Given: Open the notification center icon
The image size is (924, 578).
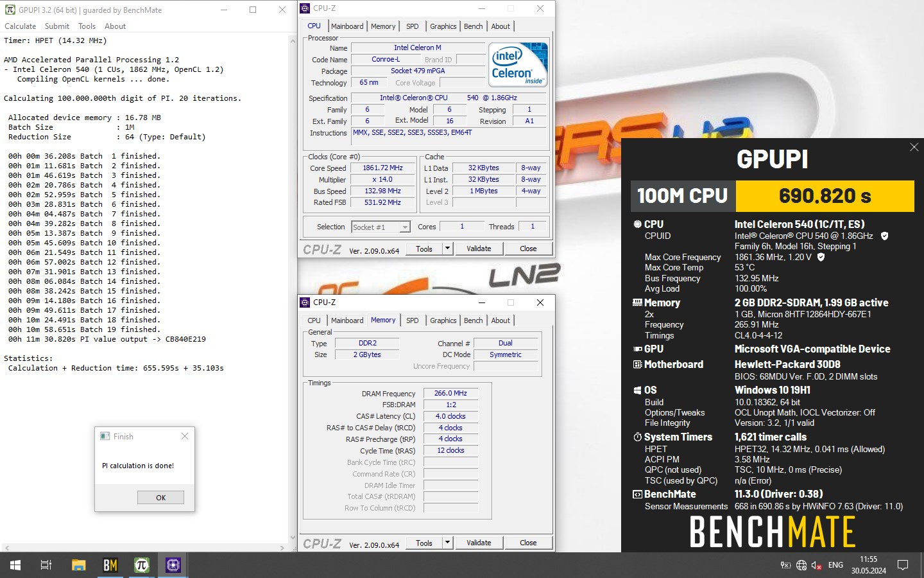Looking at the screenshot, I should (x=903, y=565).
